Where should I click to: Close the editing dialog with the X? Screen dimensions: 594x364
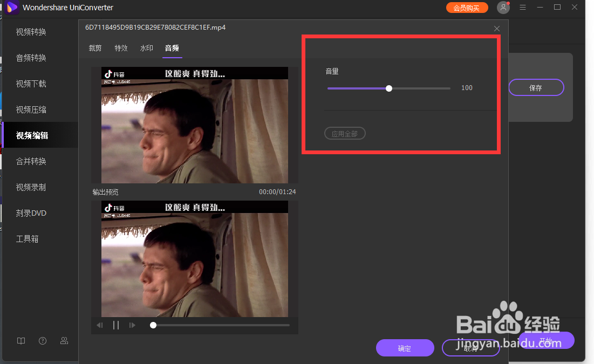point(496,28)
